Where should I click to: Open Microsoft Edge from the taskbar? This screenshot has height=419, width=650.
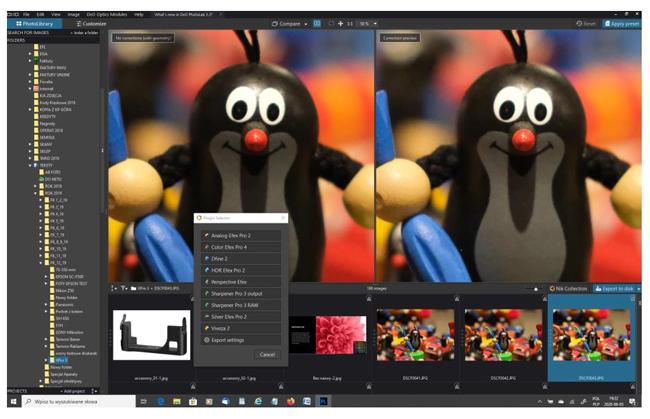(161, 401)
